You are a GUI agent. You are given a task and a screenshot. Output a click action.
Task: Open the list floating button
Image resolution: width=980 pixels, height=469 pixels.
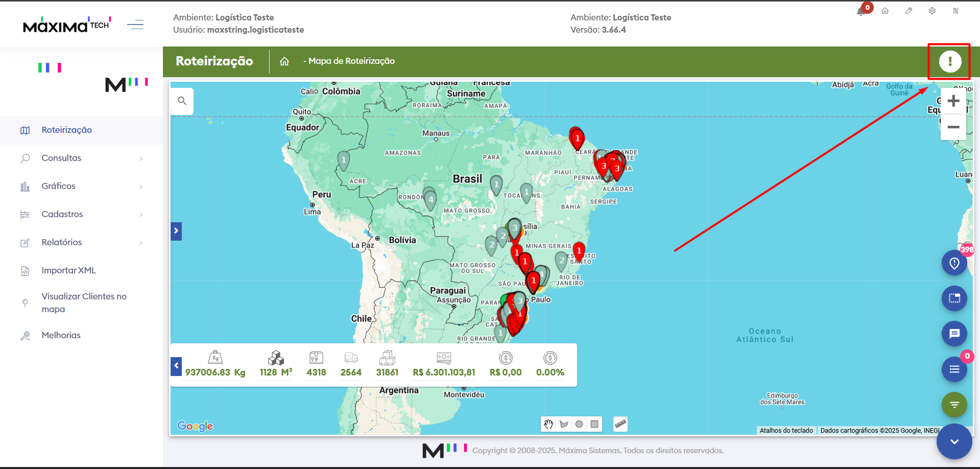point(954,369)
